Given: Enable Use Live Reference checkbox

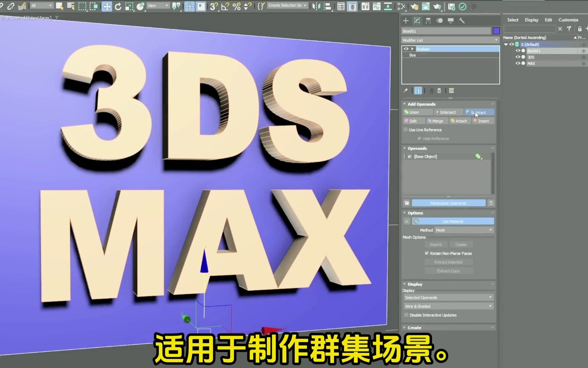Looking at the screenshot, I should pos(406,130).
